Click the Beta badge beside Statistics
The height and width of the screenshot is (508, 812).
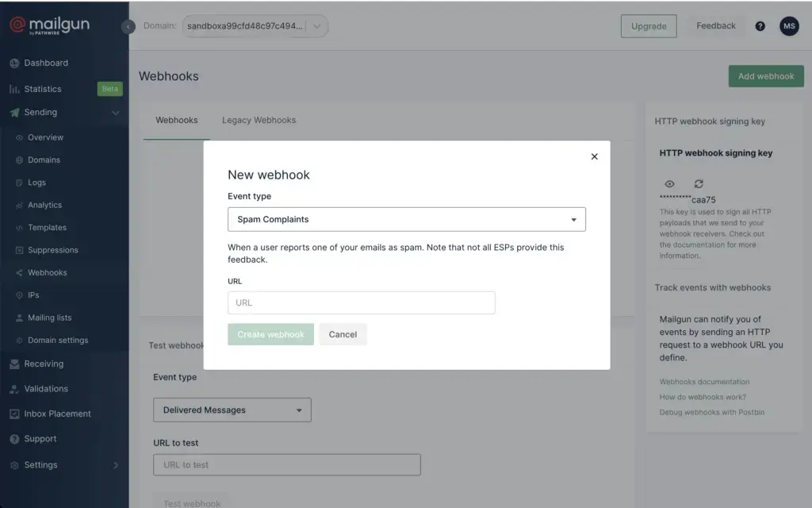[109, 89]
